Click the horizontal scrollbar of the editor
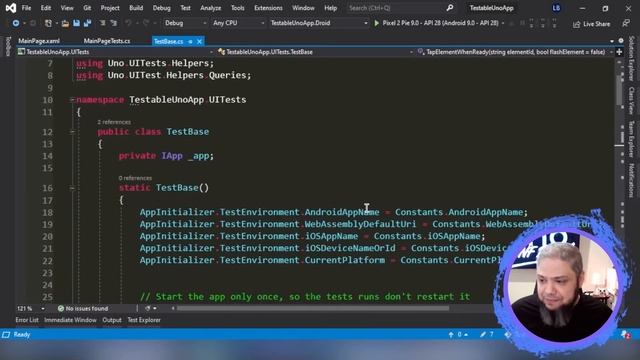640x360 pixels. pos(313,308)
